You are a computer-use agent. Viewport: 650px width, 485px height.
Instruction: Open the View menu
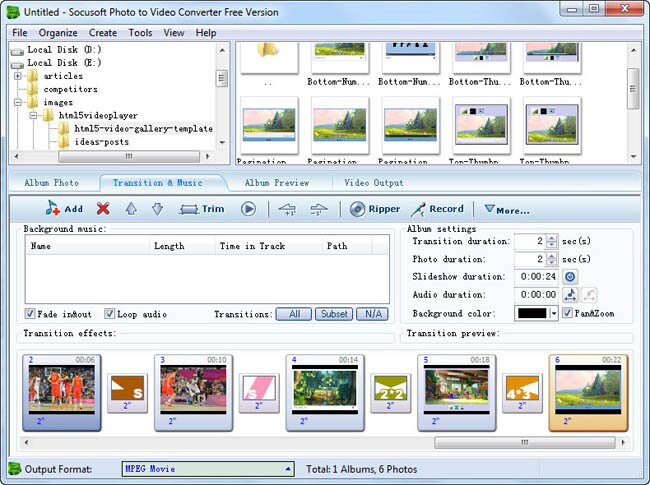(x=174, y=33)
